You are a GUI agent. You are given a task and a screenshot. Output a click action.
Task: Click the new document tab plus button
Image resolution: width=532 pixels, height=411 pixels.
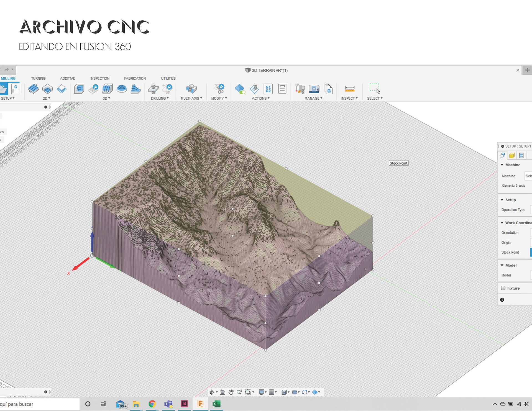527,70
